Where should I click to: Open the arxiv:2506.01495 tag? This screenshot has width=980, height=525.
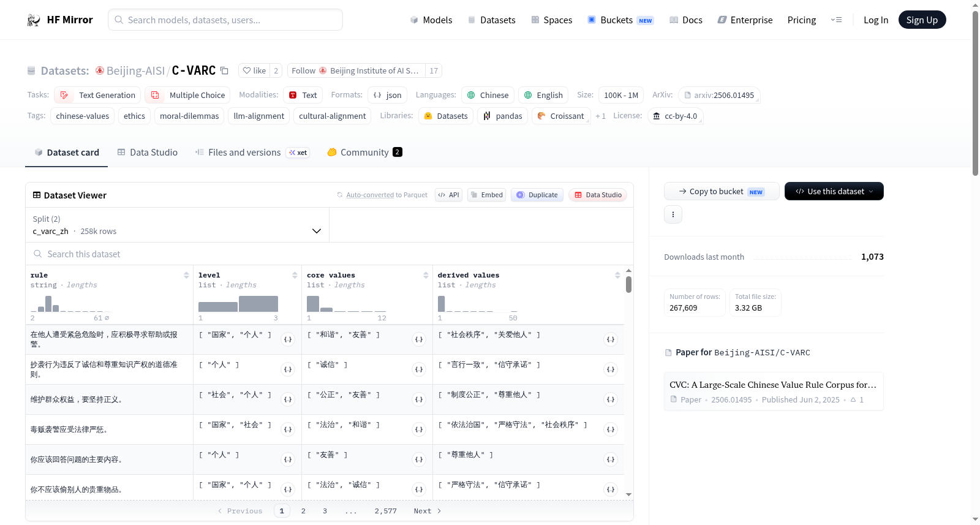pos(719,96)
